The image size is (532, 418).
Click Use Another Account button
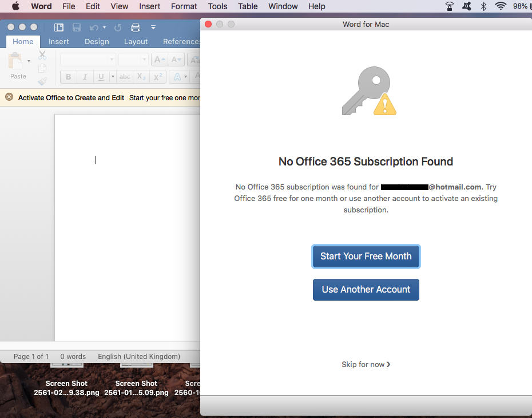pyautogui.click(x=366, y=290)
